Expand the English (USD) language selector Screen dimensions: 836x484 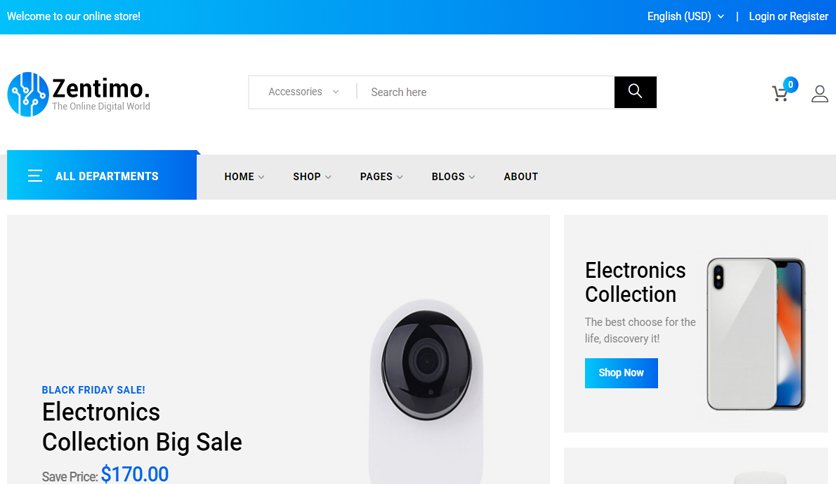point(686,17)
